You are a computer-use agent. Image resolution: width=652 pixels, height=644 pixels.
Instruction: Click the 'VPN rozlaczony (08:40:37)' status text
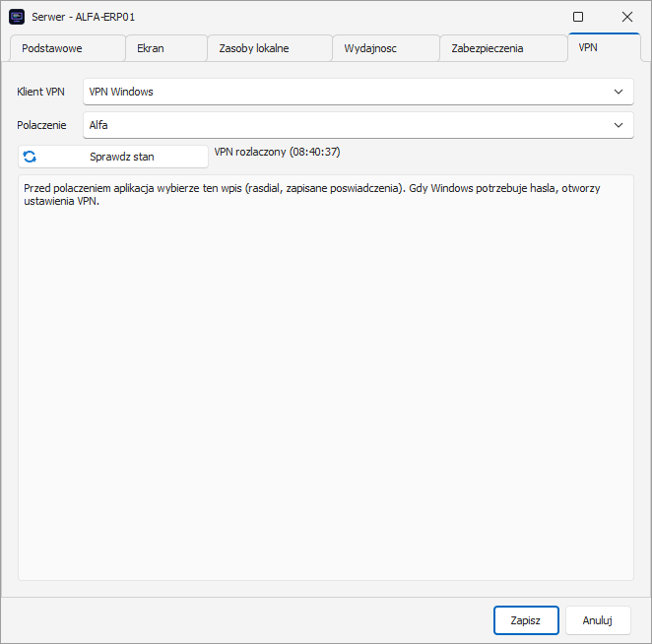coord(277,152)
